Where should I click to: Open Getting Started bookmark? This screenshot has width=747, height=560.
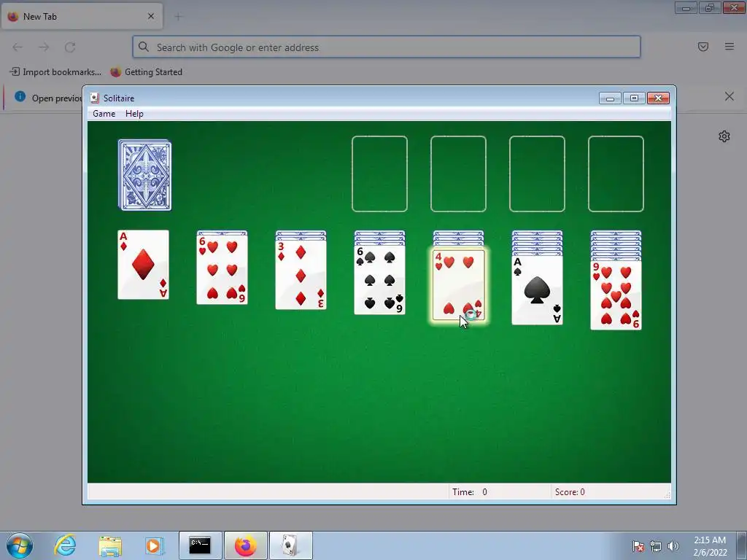coord(146,72)
